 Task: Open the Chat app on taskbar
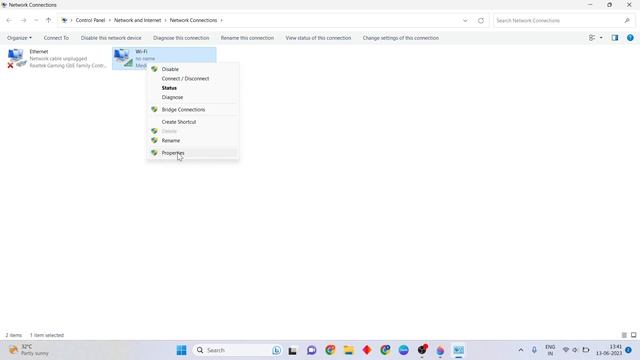pyautogui.click(x=311, y=350)
